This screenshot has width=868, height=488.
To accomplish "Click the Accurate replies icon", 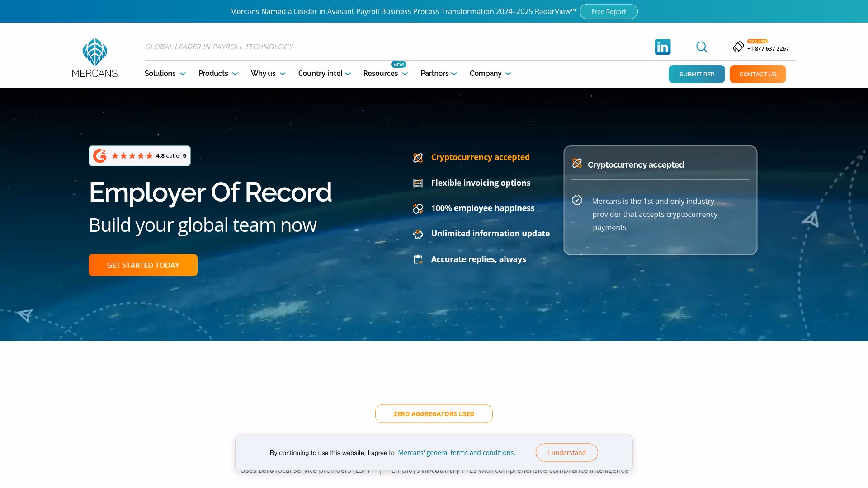I will pos(418,259).
